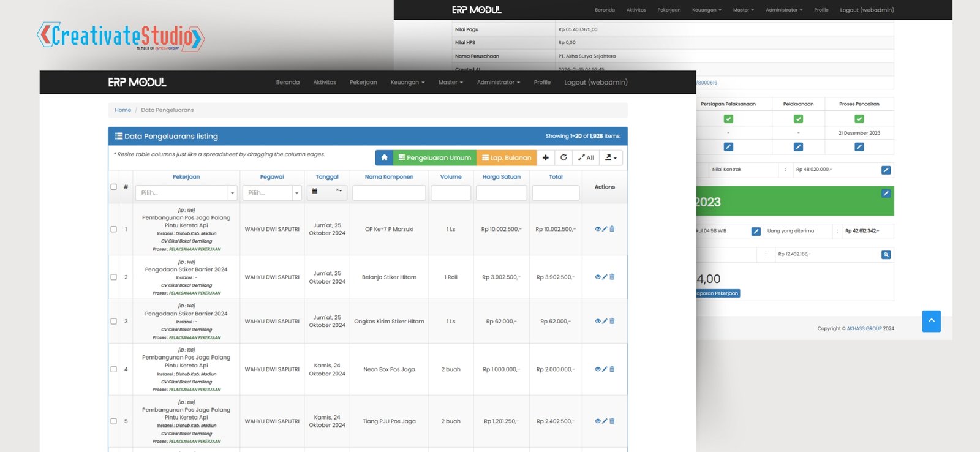View row 3 details via eye icon
The width and height of the screenshot is (980, 452).
coord(598,321)
